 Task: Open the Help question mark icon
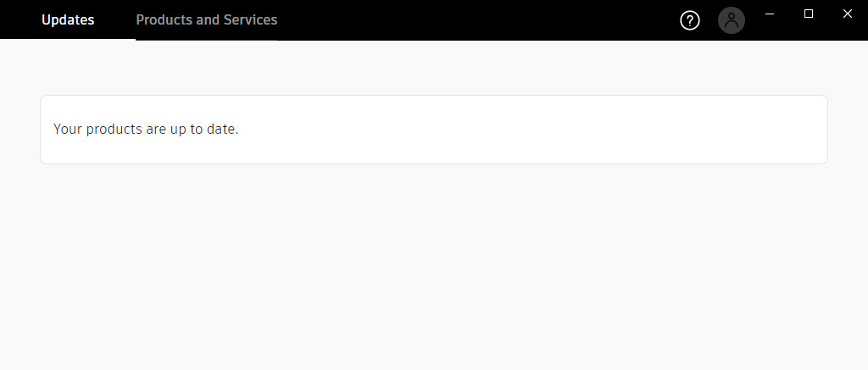click(690, 20)
